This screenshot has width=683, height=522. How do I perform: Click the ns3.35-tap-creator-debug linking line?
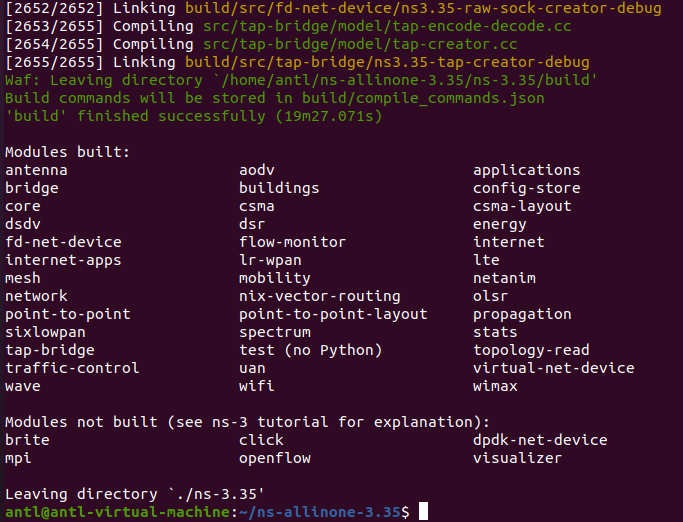[297, 62]
